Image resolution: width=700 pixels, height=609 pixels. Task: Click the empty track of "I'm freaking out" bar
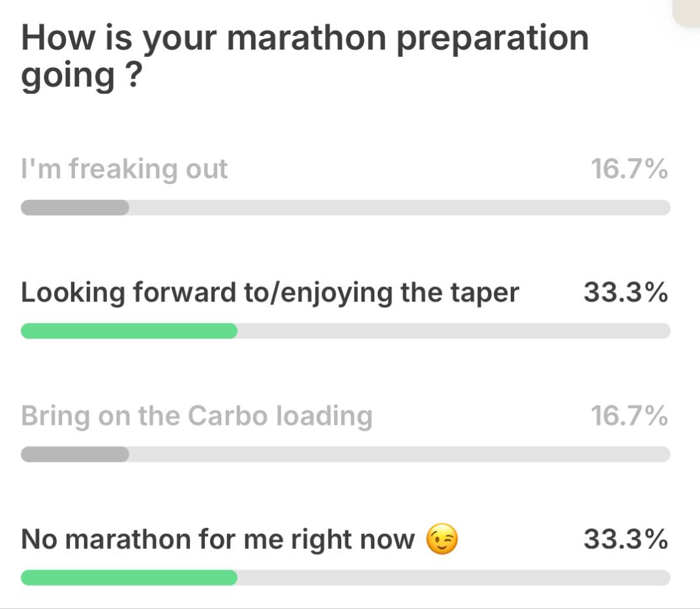[399, 208]
